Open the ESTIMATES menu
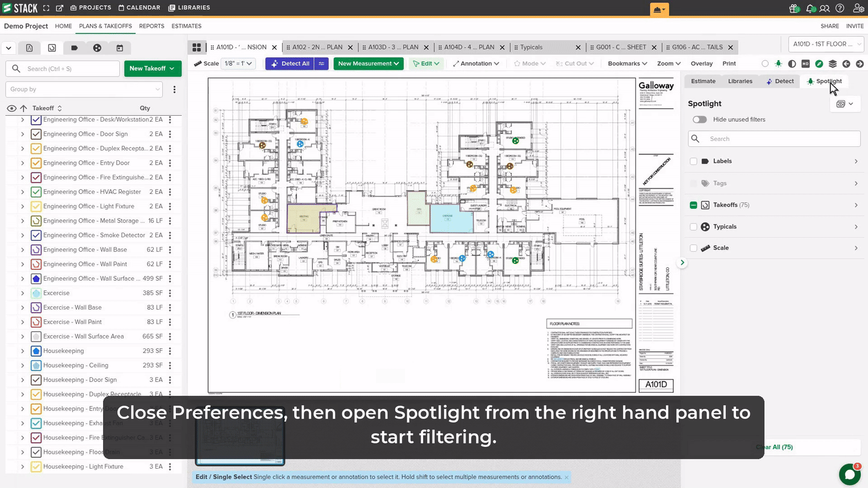Viewport: 868px width, 488px height. tap(186, 26)
